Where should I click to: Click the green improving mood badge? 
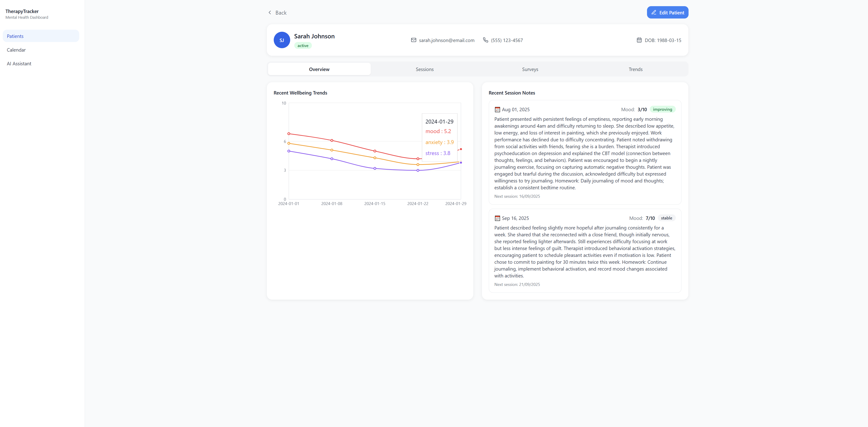coord(662,109)
